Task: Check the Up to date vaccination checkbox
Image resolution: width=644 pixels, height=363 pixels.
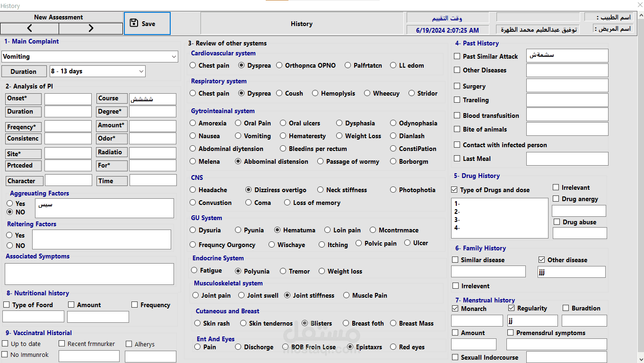Action: point(5,344)
